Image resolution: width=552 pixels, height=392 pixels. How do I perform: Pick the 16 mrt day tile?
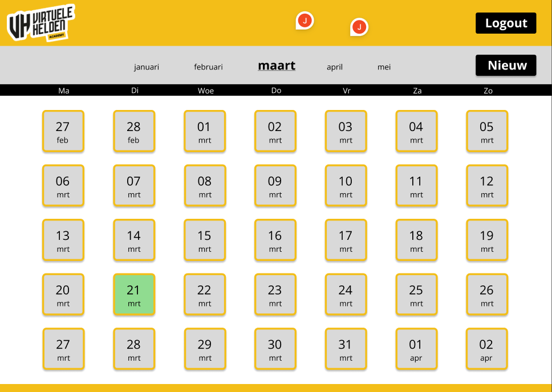pyautogui.click(x=275, y=240)
